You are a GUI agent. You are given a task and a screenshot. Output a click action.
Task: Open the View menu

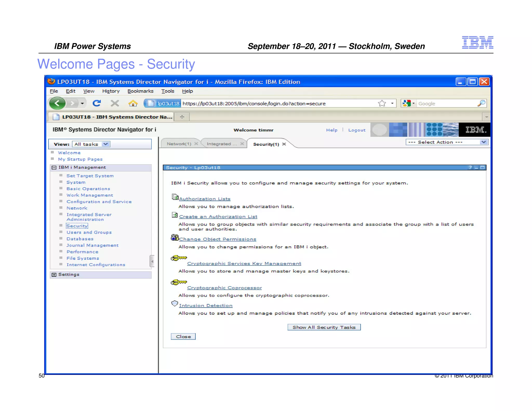point(89,91)
